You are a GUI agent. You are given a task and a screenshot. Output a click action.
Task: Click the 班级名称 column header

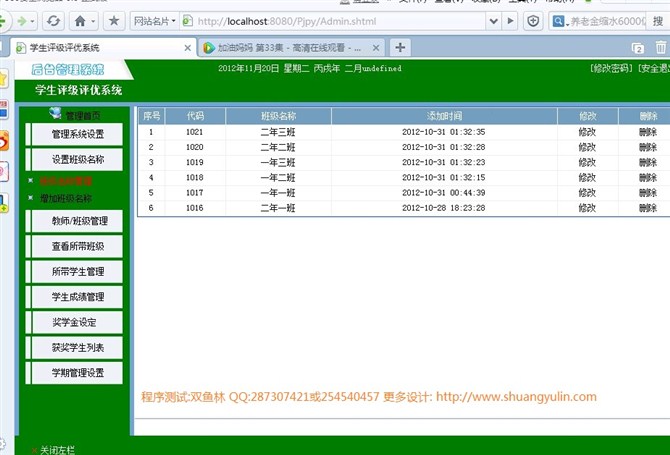click(278, 116)
